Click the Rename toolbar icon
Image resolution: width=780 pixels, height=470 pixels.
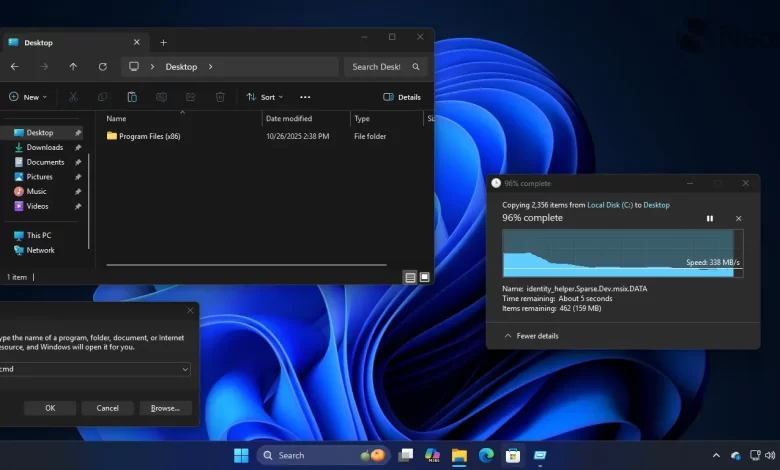click(x=161, y=97)
